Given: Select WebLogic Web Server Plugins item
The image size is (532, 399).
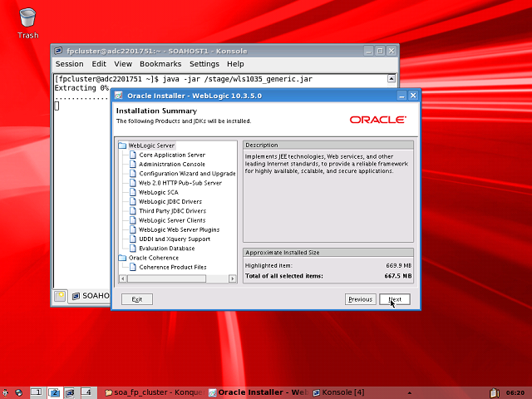Looking at the screenshot, I should click(180, 229).
